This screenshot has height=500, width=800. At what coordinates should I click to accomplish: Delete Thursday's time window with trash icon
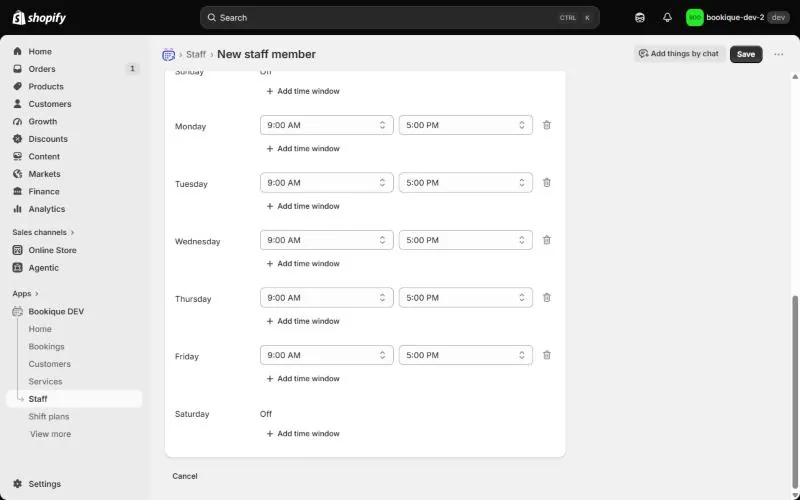546,297
